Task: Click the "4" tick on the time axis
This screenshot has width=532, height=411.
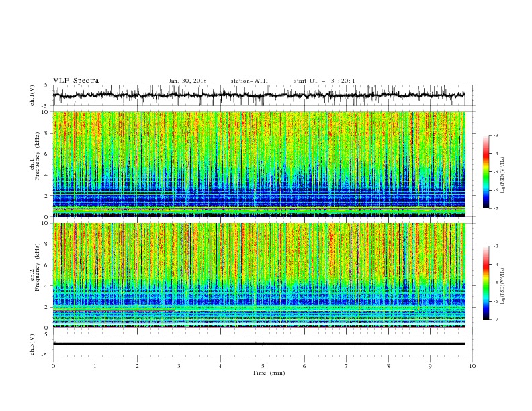Action: coord(220,366)
